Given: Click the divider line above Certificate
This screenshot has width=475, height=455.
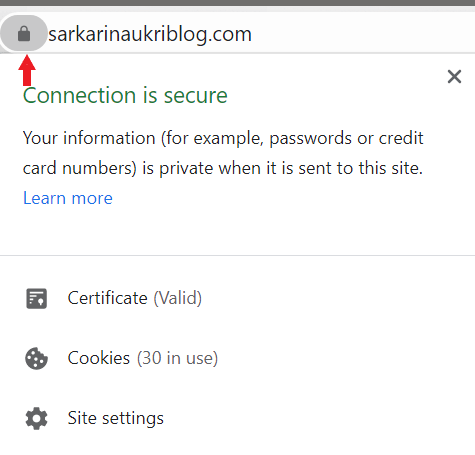Looking at the screenshot, I should 237,256.
